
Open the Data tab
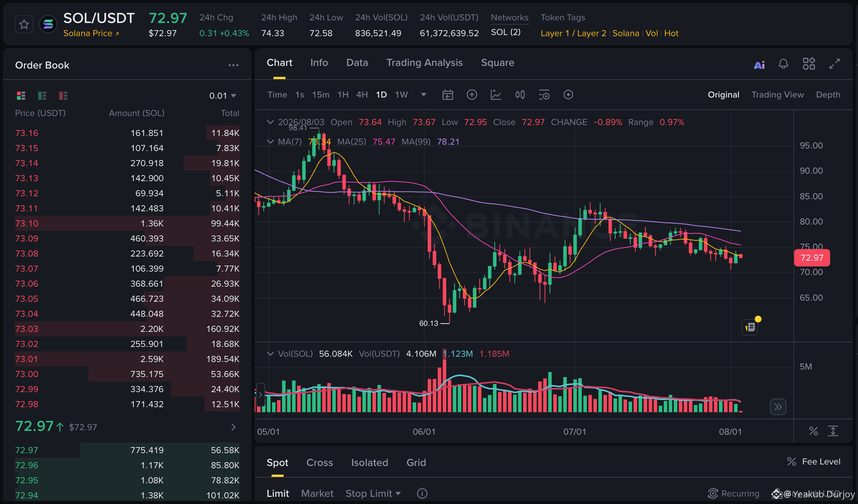(x=357, y=63)
